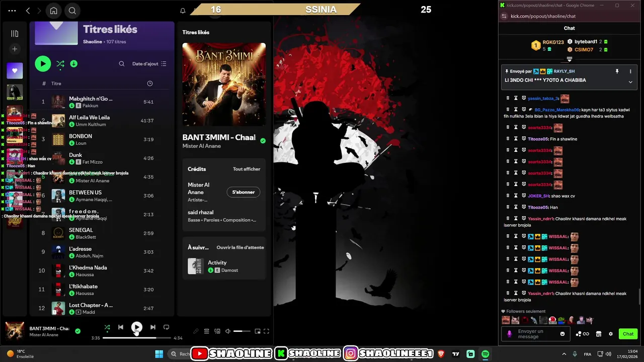Open Spotify from the taskbar
This screenshot has height=362, width=644.
click(485, 354)
